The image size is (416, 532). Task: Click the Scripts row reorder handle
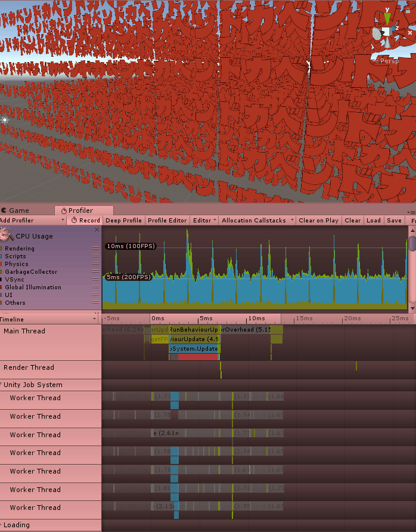pyautogui.click(x=95, y=256)
